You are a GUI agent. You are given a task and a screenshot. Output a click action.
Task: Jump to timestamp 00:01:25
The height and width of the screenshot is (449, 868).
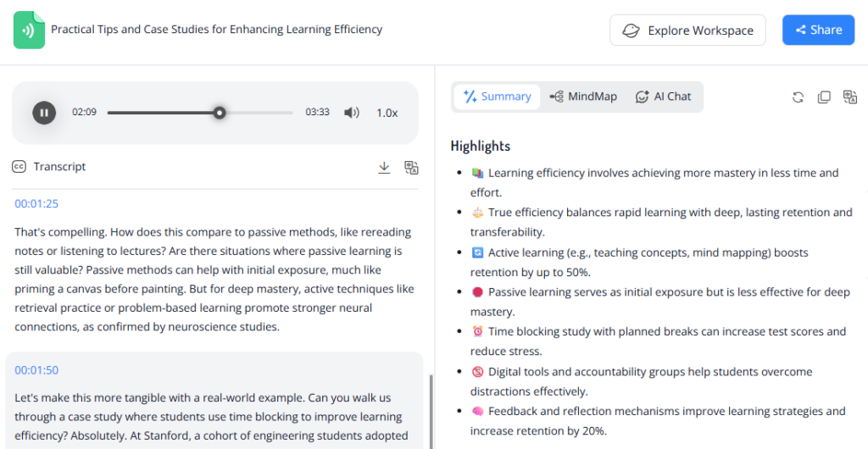coord(36,203)
